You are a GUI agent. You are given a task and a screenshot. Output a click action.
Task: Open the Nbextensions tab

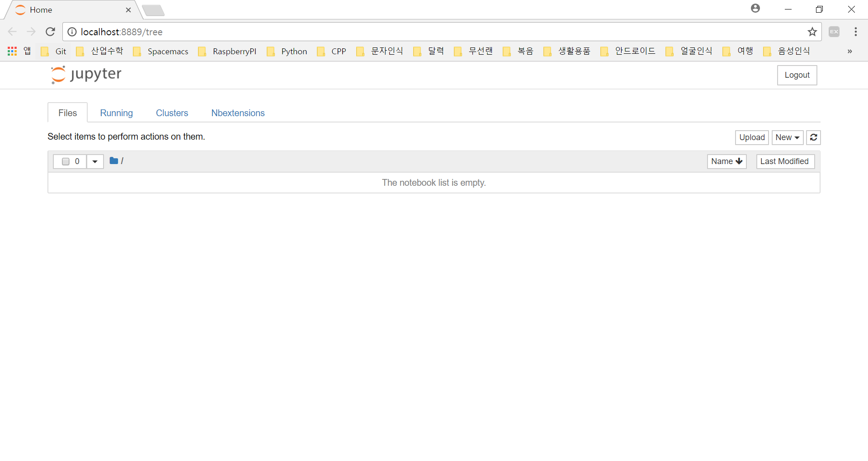point(238,113)
